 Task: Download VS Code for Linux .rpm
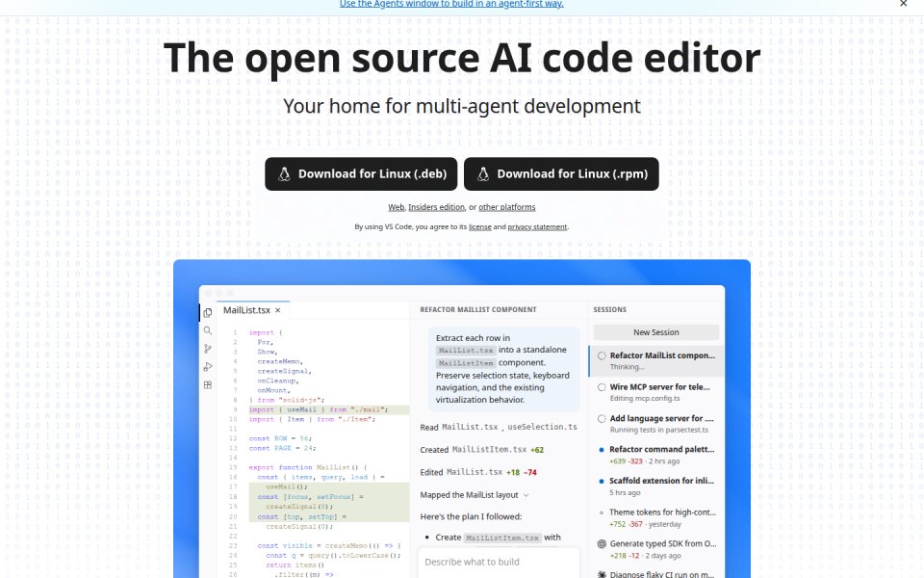[561, 174]
